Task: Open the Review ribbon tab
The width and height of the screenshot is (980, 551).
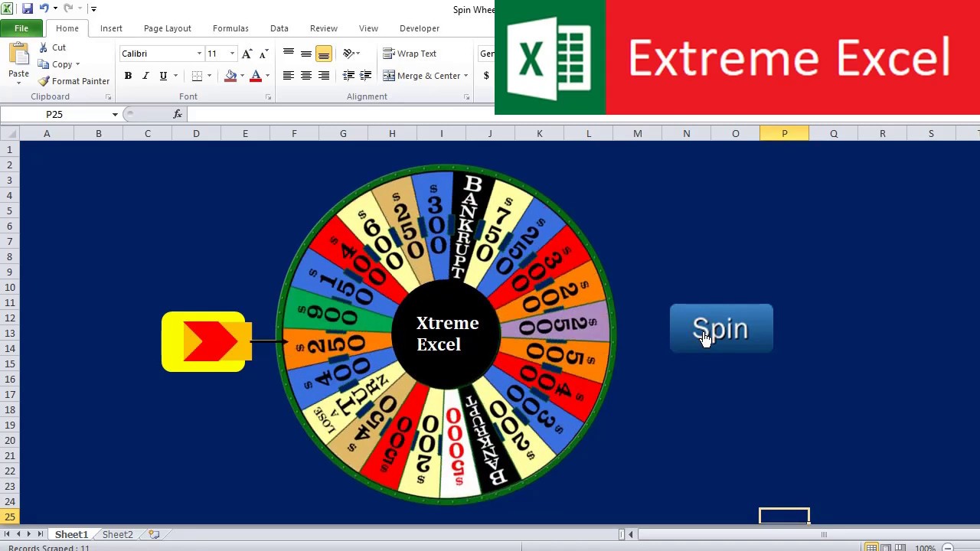Action: [324, 28]
